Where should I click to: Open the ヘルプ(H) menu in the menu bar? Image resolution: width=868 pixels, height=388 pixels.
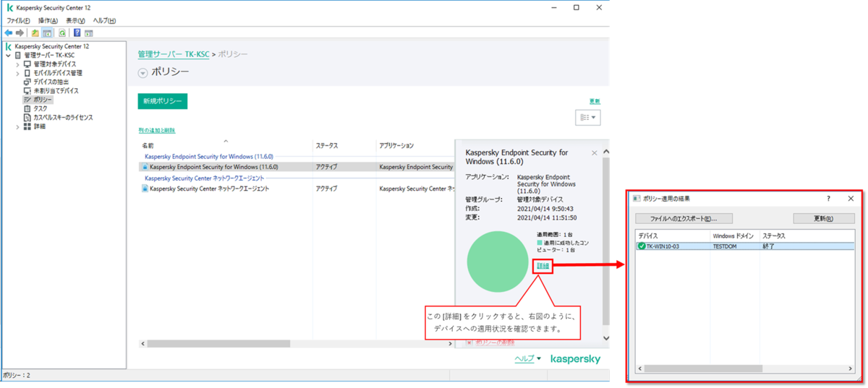104,20
